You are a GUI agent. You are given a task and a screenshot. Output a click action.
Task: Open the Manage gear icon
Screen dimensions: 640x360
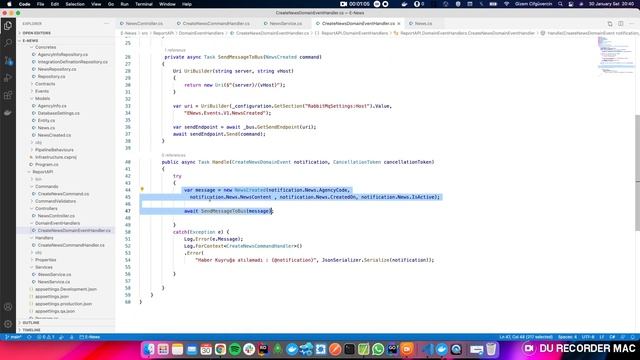point(8,324)
